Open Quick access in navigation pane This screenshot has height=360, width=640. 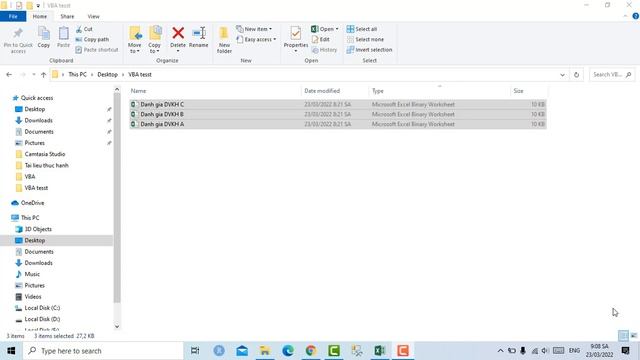tap(37, 98)
